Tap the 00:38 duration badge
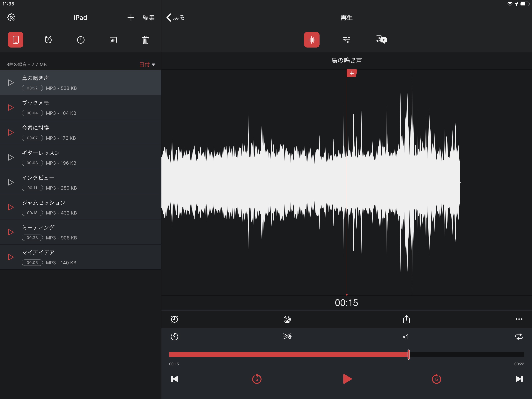The height and width of the screenshot is (399, 532). (x=32, y=238)
